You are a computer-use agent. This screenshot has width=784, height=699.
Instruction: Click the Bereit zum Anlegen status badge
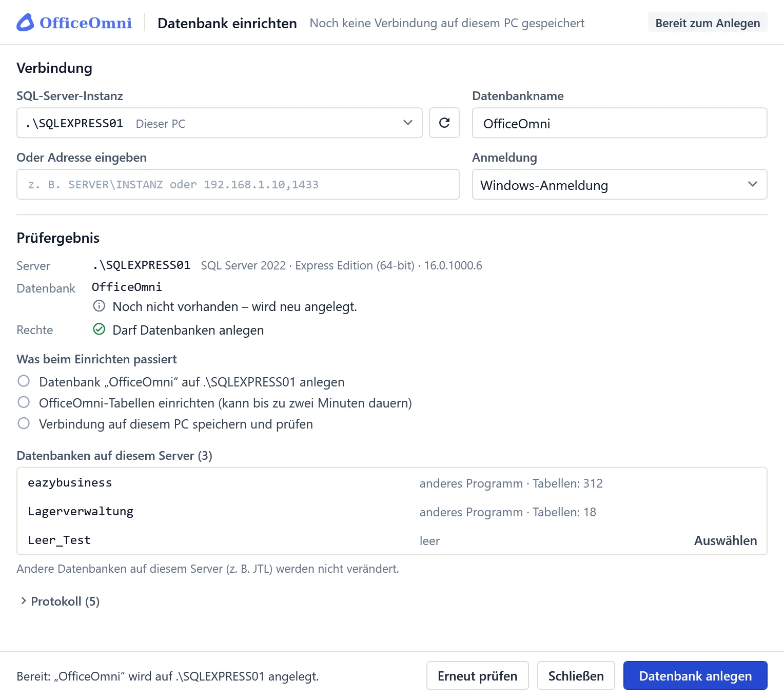[708, 23]
